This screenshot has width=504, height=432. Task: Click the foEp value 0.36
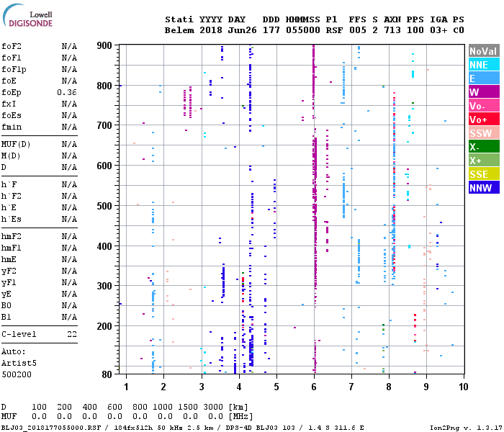coord(67,93)
